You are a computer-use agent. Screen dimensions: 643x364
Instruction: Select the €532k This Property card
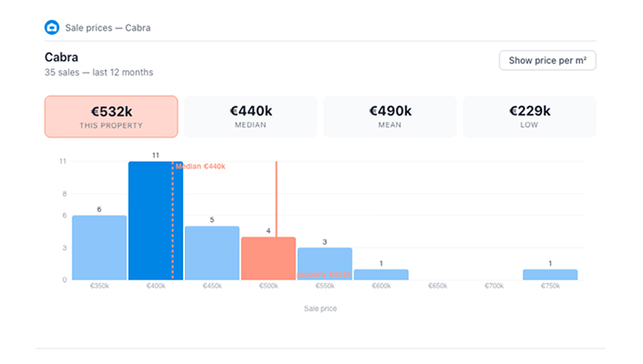[111, 116]
